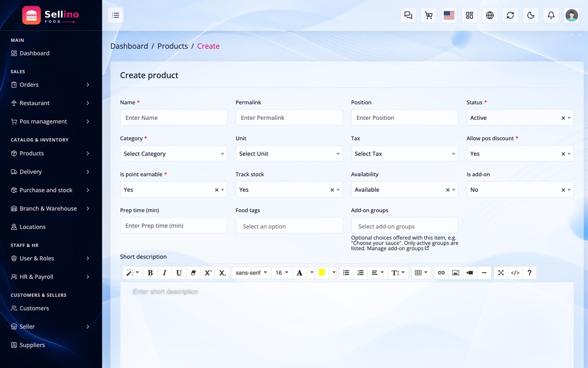This screenshot has height=368, width=588.
Task: Go to Dashboard breadcrumb link
Action: (x=129, y=46)
